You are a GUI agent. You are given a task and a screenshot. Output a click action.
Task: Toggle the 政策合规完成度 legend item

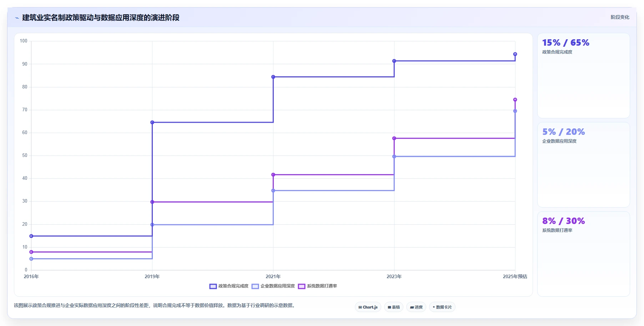tap(229, 286)
